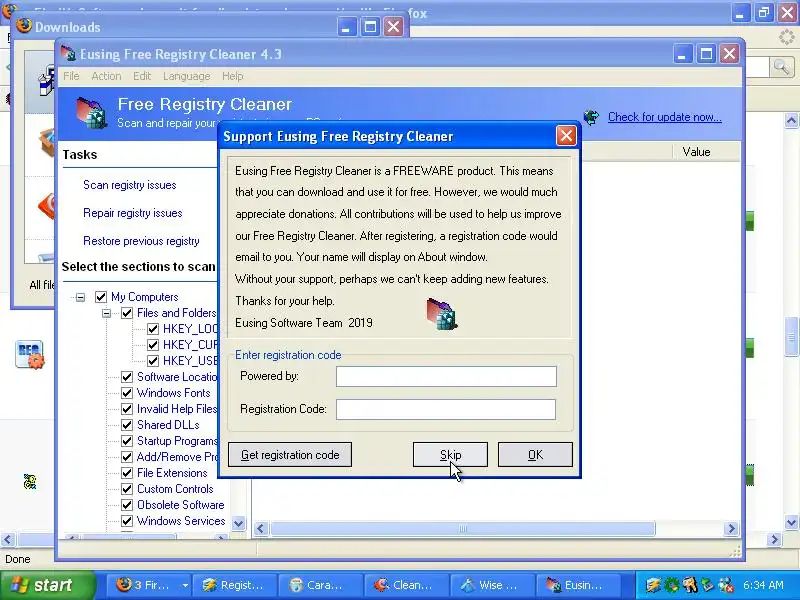Click the Skip button in the support dialog
The width and height of the screenshot is (800, 600).
click(450, 455)
